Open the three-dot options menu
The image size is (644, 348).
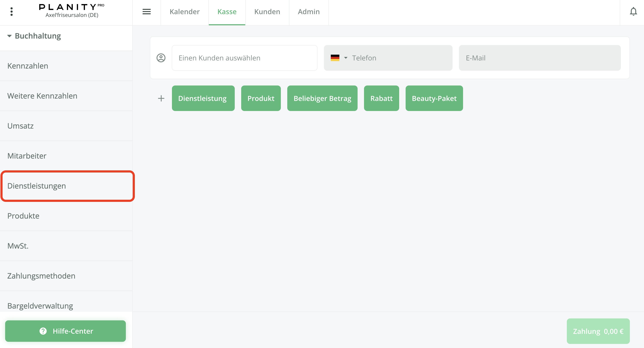(12, 12)
